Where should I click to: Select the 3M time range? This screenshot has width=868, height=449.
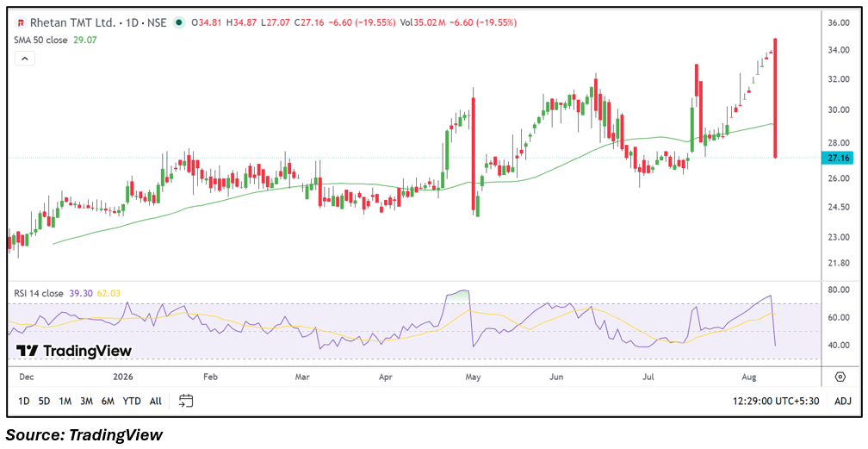coord(86,401)
